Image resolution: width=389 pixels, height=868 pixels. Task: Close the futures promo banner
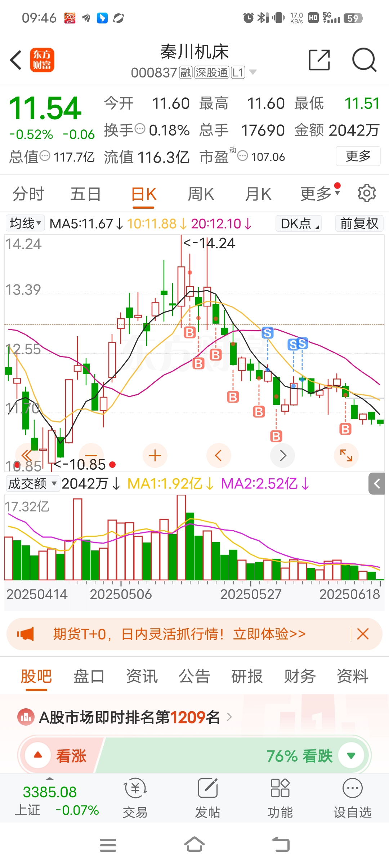[363, 634]
